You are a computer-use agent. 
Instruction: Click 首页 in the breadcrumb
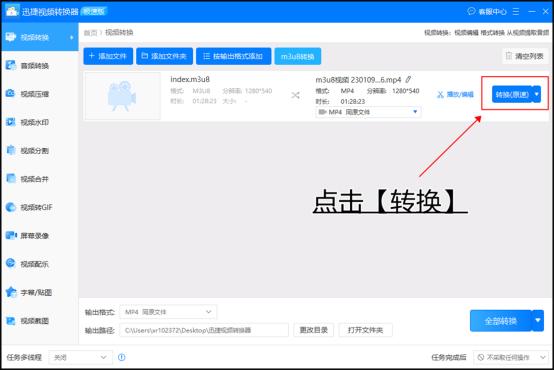[x=90, y=33]
